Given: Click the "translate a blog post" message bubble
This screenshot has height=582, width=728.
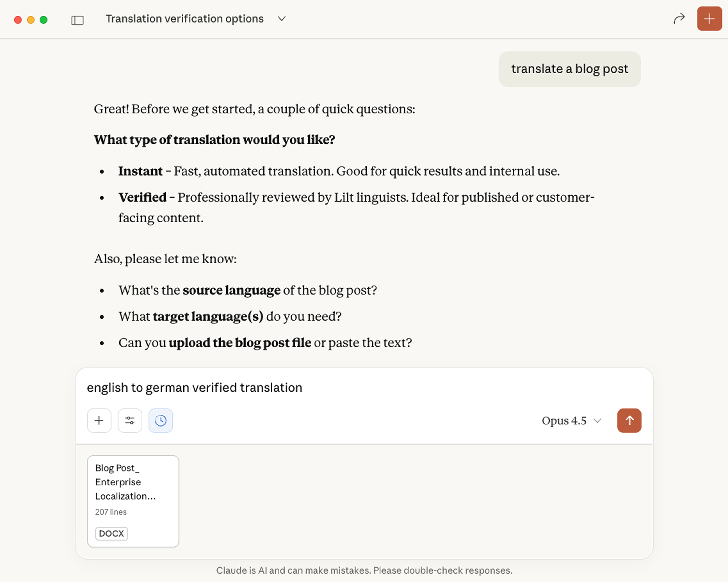Looking at the screenshot, I should pyautogui.click(x=569, y=69).
